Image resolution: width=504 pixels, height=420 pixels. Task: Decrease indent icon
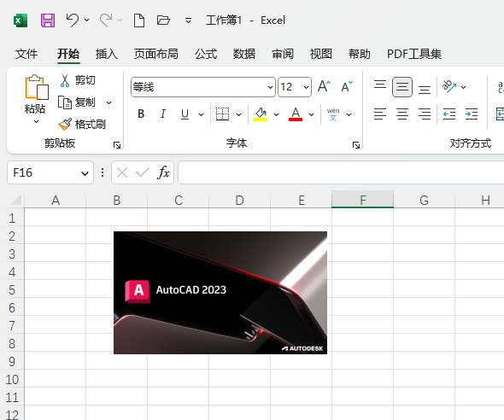click(449, 114)
